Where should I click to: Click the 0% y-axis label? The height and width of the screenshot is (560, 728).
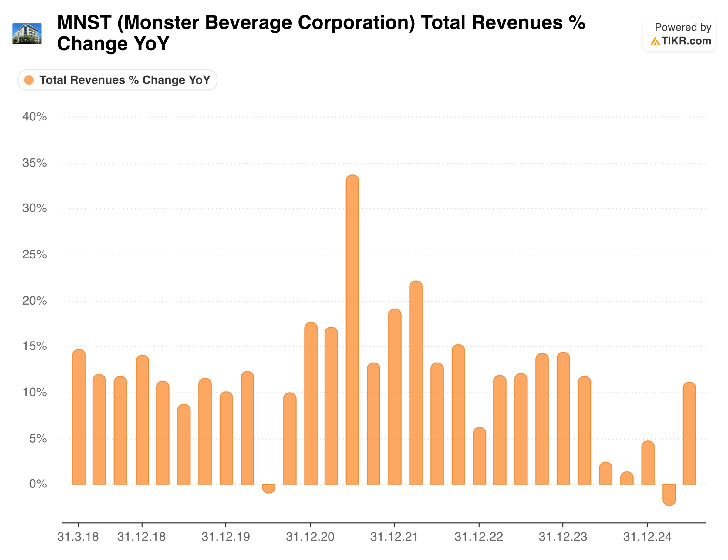38,484
